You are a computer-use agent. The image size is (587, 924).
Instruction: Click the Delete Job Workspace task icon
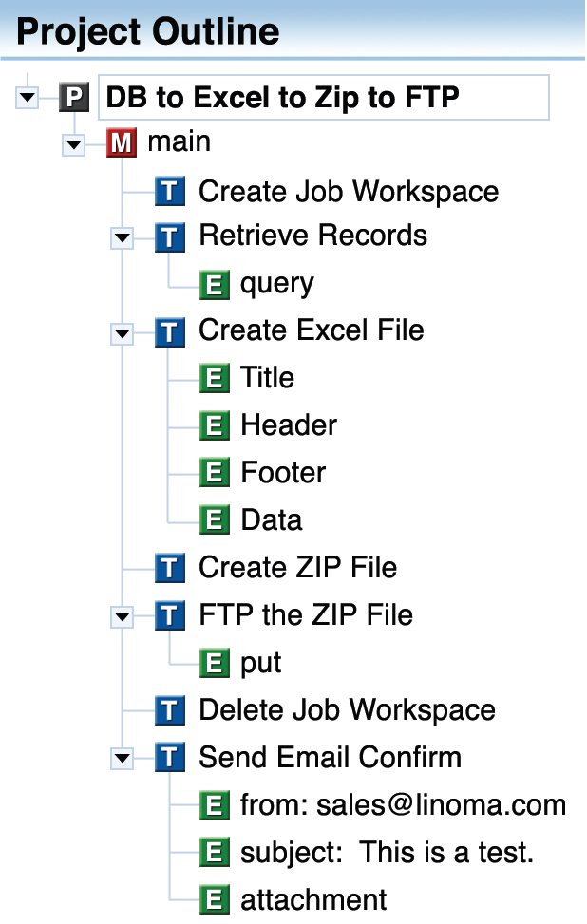pos(169,711)
